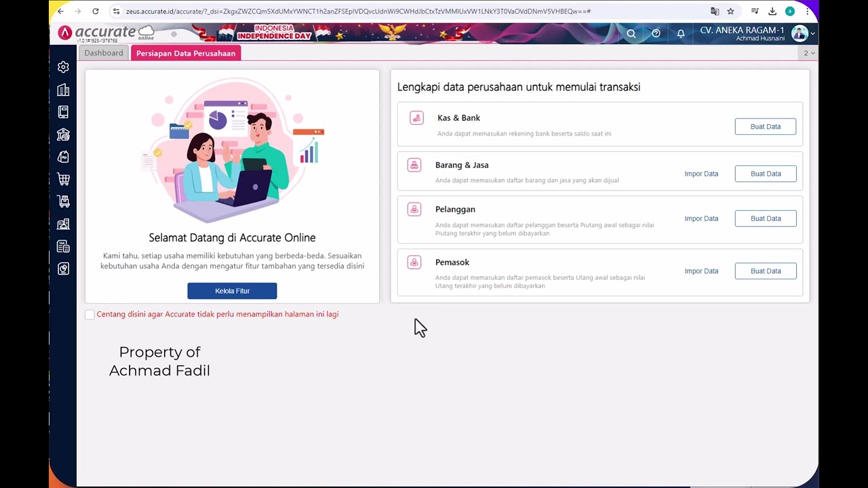Click 'Lengkapi data perusahaan untuk memulai transaksi' heading
The width and height of the screenshot is (868, 488).
tap(519, 87)
